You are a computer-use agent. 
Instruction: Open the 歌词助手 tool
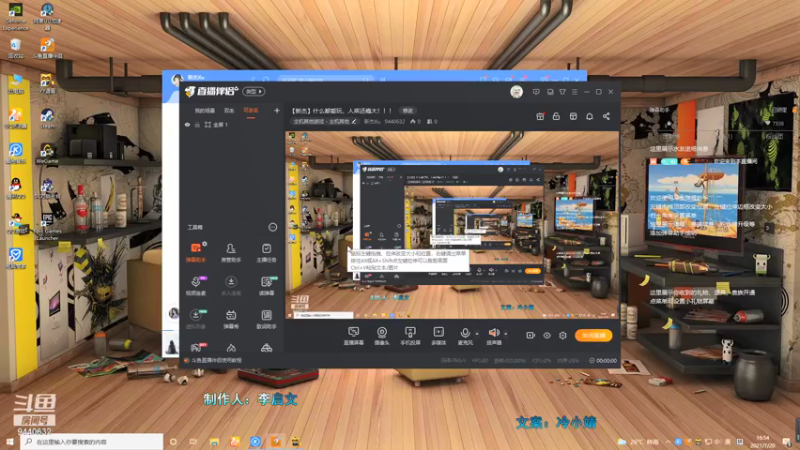coord(266,319)
